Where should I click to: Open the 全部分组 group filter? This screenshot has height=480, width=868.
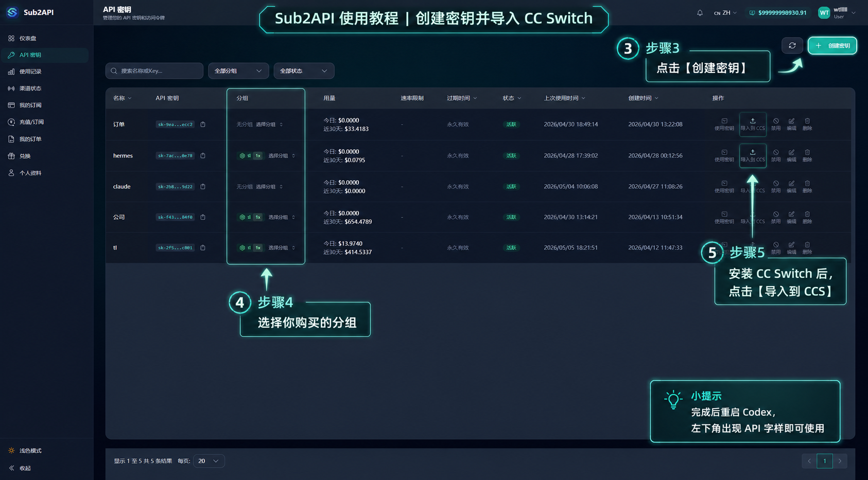pyautogui.click(x=238, y=71)
